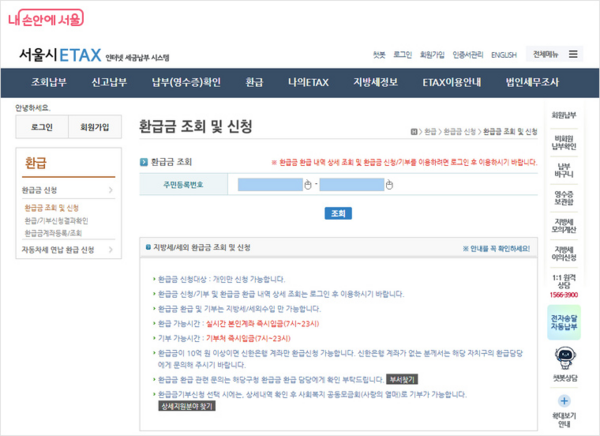Viewport: 600px width, 436px height.
Task: Expand the 환급금 신청 sidebar chevron
Action: (x=111, y=190)
